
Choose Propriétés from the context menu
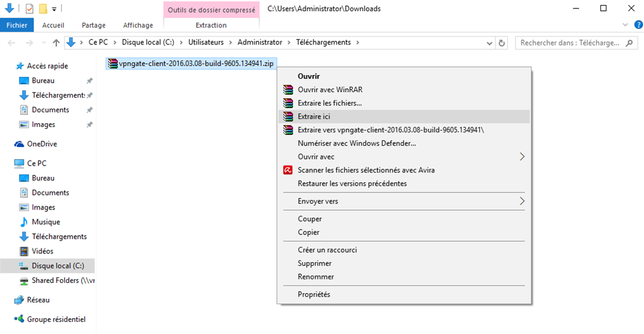point(314,294)
